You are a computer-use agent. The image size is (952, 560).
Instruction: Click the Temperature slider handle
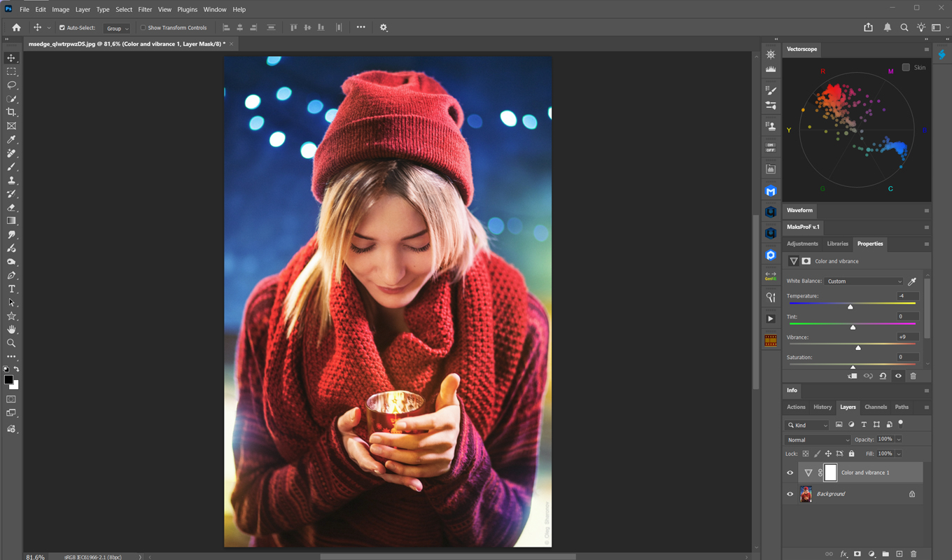850,307
